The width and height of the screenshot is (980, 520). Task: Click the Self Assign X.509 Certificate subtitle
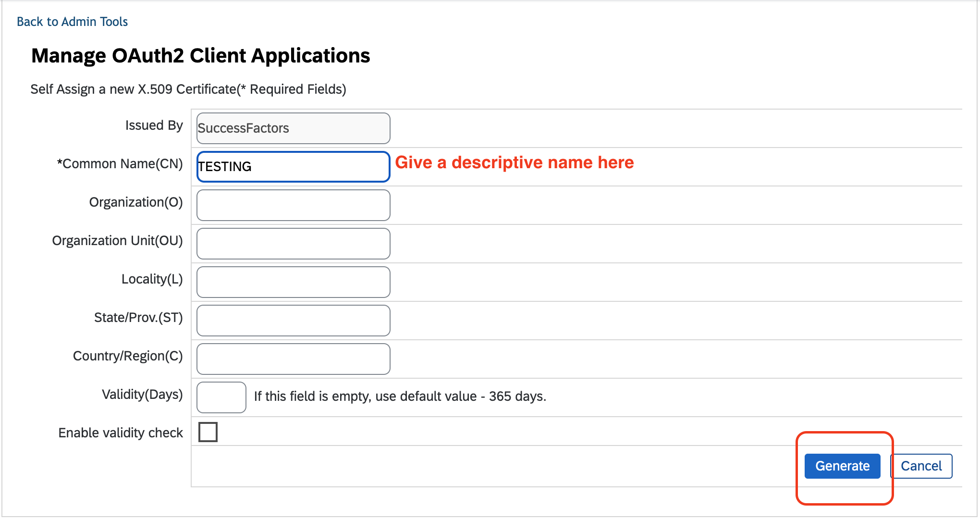coord(188,89)
